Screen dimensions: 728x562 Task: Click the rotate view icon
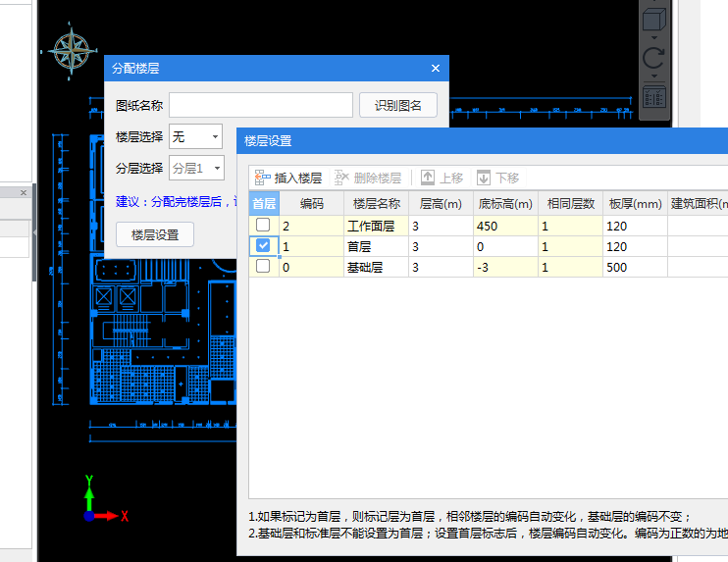click(x=654, y=59)
